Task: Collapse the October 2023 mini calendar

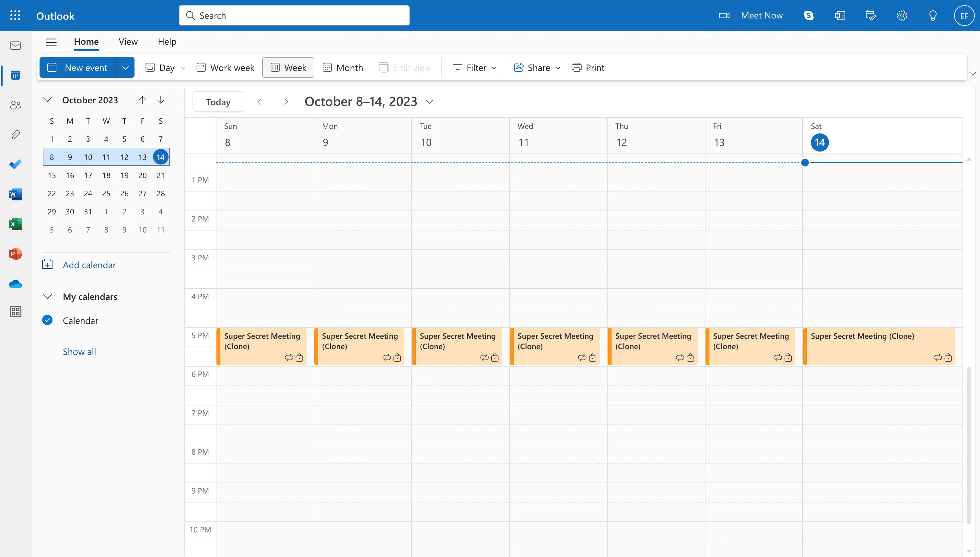Action: [47, 99]
